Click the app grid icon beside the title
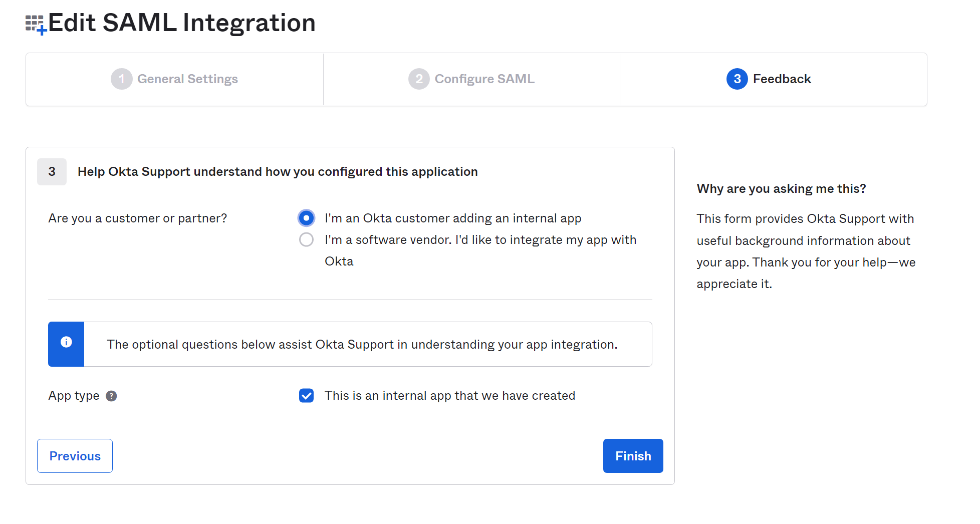980x524 pixels. (36, 24)
